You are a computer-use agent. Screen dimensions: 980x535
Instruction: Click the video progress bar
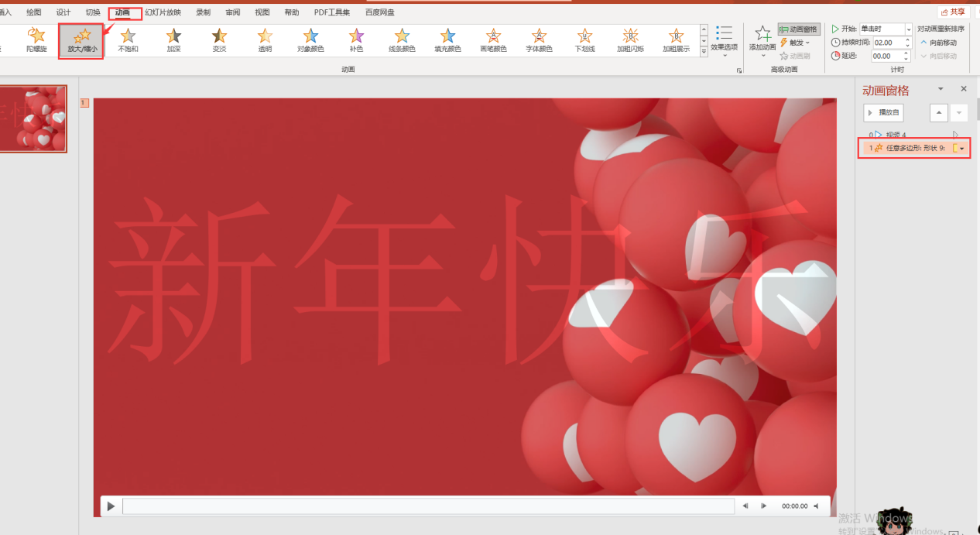(428, 506)
